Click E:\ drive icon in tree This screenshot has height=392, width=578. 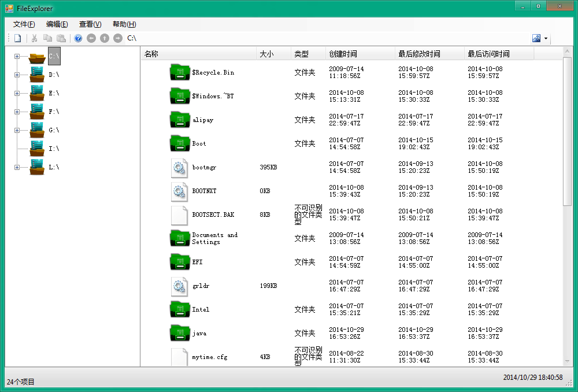(37, 93)
